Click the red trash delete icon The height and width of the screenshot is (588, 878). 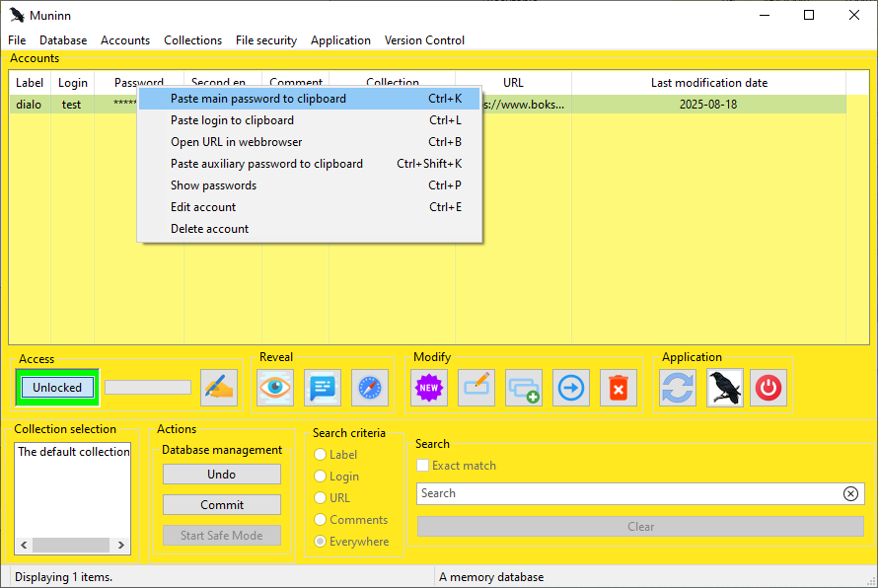[x=619, y=388]
